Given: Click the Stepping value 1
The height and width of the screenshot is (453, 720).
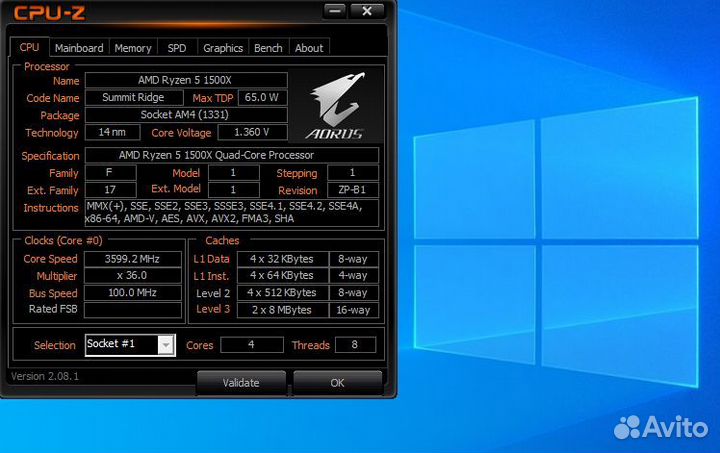Looking at the screenshot, I should 353,173.
